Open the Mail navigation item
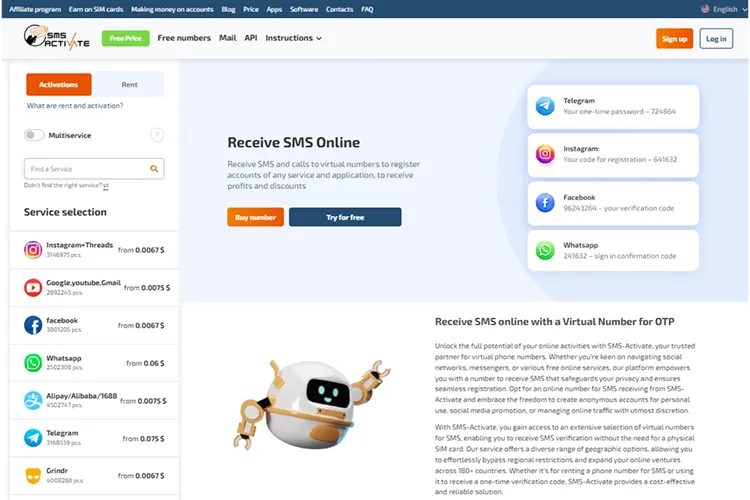Image resolution: width=750 pixels, height=500 pixels. [228, 38]
